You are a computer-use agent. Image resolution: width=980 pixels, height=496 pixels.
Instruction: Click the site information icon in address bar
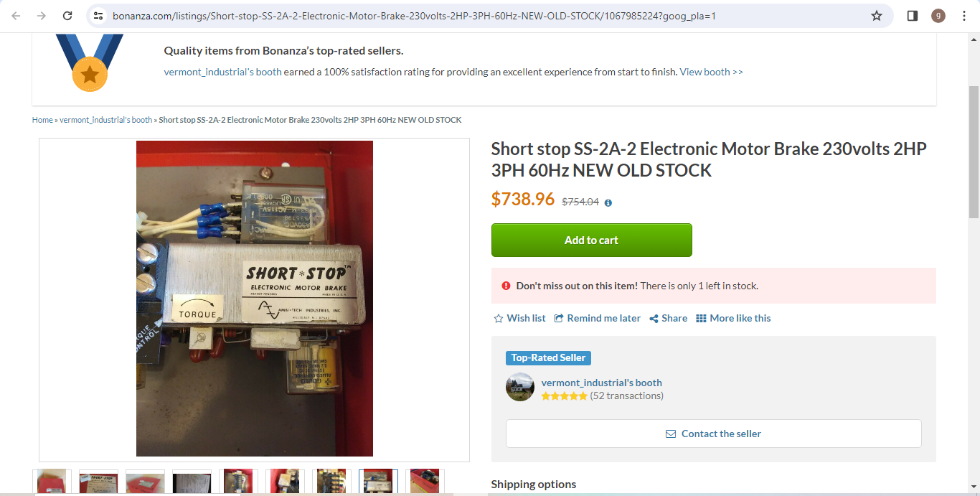[98, 16]
